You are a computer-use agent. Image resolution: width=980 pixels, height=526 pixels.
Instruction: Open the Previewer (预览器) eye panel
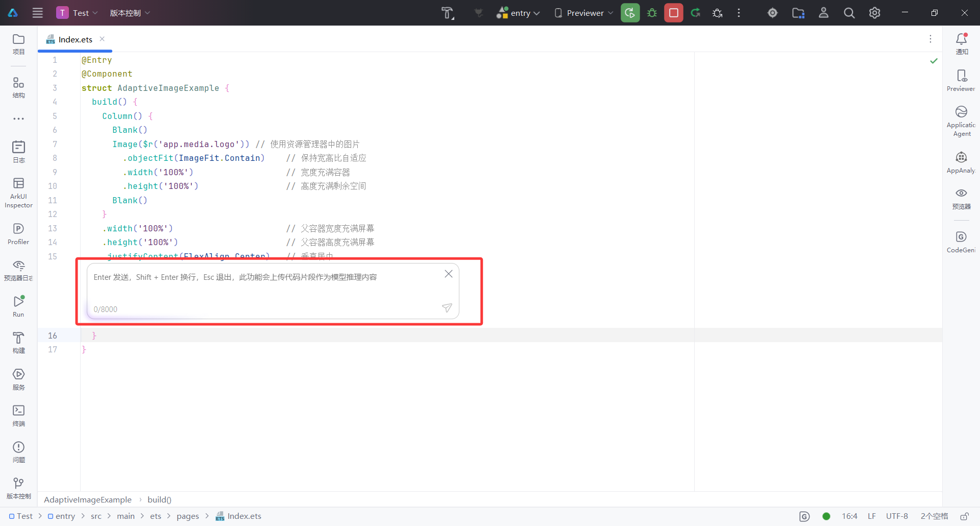(x=961, y=199)
